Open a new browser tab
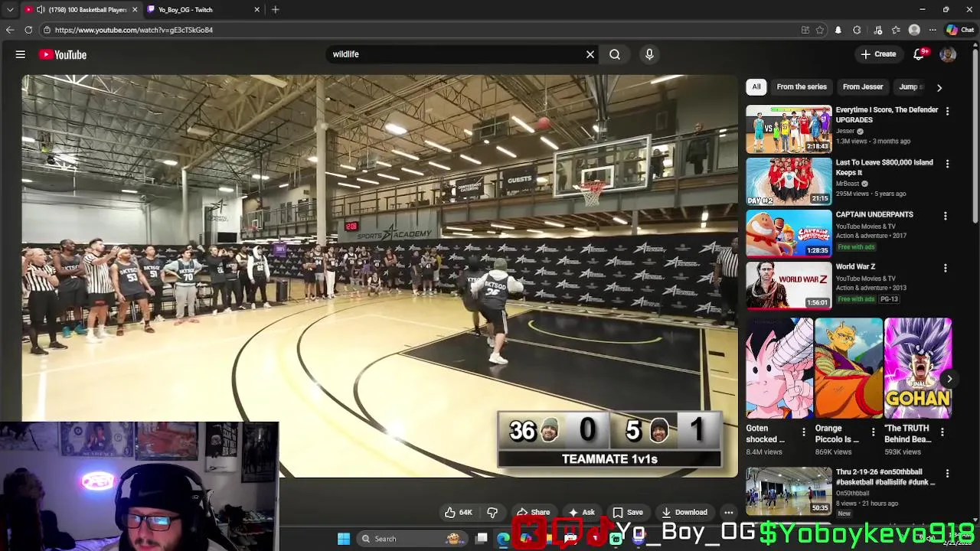The height and width of the screenshot is (551, 980). (x=275, y=9)
